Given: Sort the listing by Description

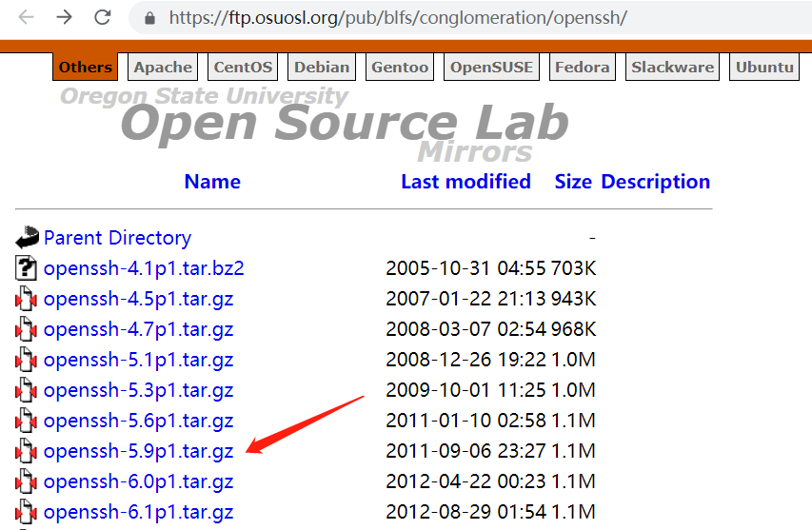Looking at the screenshot, I should click(x=656, y=182).
